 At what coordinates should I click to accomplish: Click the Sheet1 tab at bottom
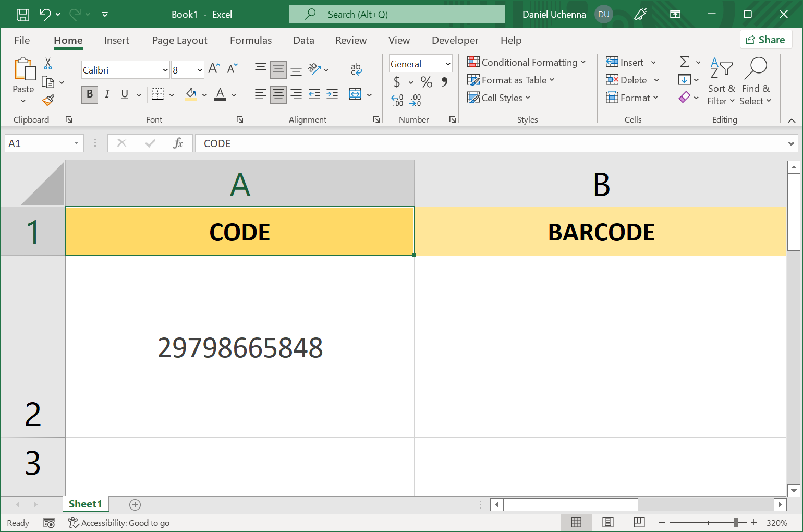point(85,504)
